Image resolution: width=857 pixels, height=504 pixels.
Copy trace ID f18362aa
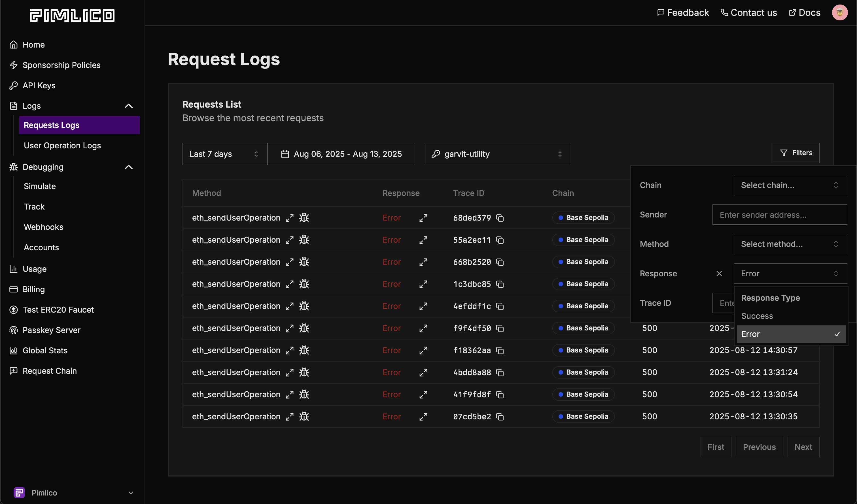click(500, 350)
